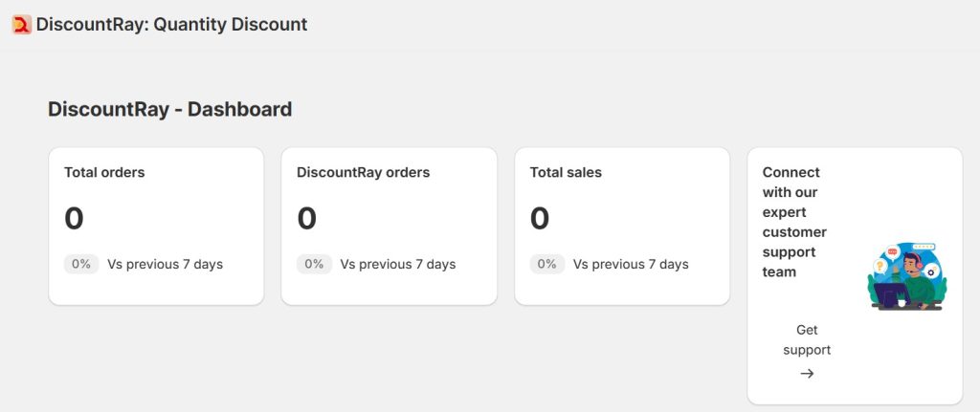Screen dimensions: 980x412
Task: Select the Total orders card
Action: pos(156,226)
